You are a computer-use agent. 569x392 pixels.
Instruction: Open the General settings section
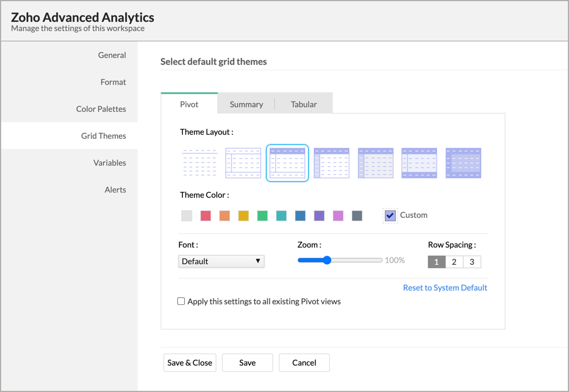click(x=69, y=55)
